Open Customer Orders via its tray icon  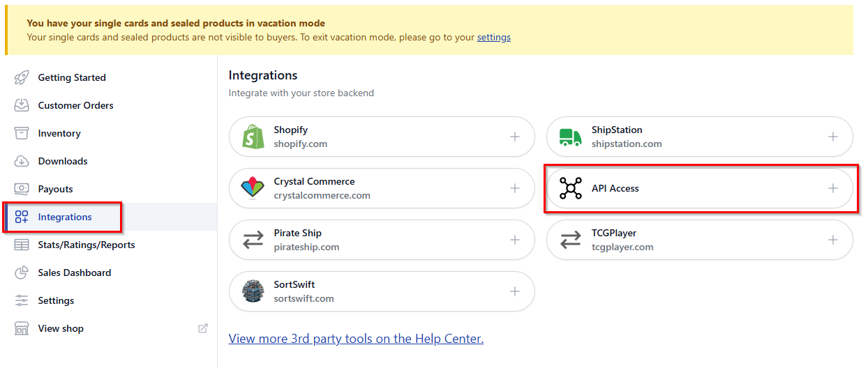[22, 105]
